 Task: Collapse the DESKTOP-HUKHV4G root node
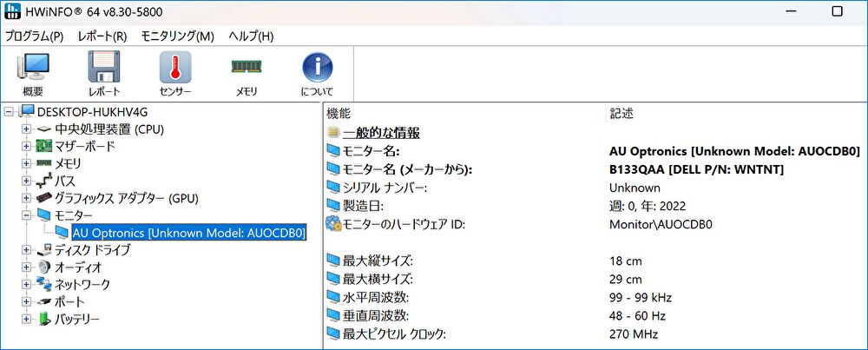pyautogui.click(x=9, y=112)
